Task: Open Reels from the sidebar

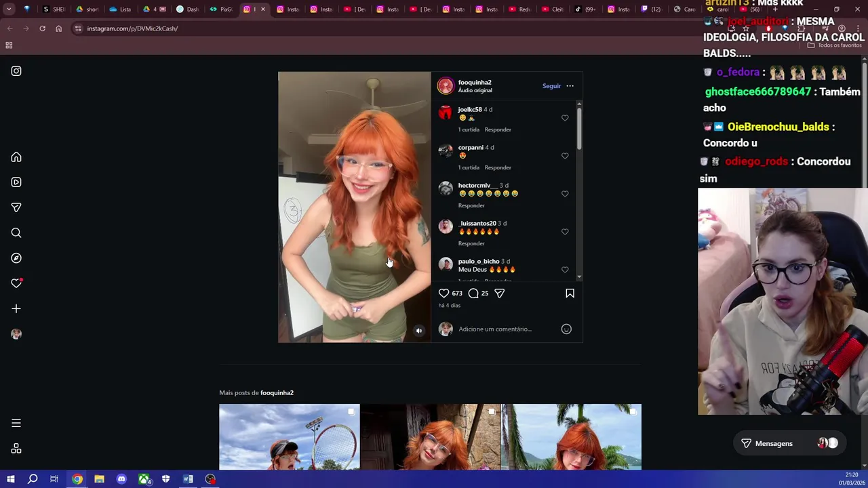Action: [x=16, y=182]
